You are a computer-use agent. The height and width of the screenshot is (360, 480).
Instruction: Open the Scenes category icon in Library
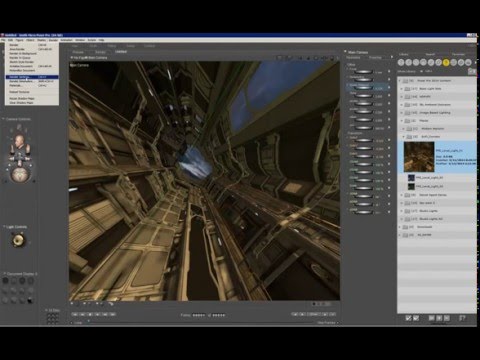[x=468, y=63]
